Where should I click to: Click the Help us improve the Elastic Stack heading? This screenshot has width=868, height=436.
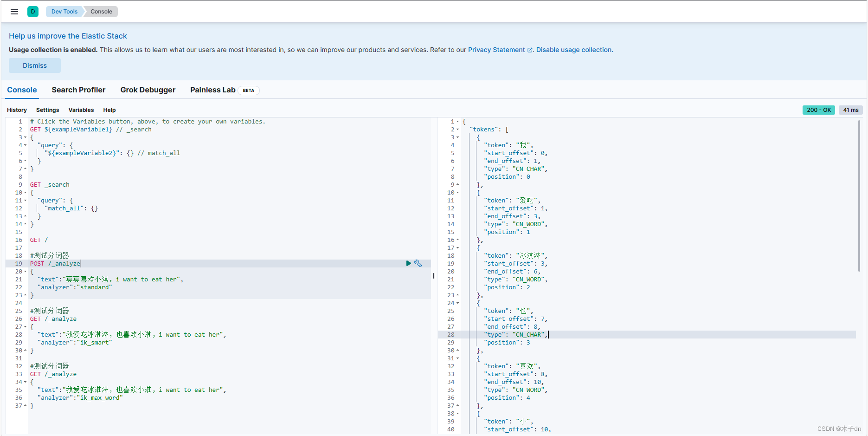pos(68,36)
